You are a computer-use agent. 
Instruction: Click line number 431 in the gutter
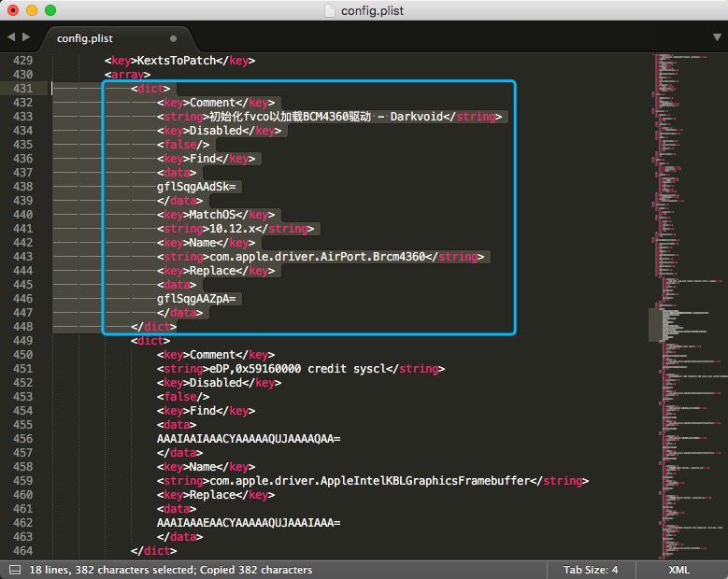click(22, 88)
